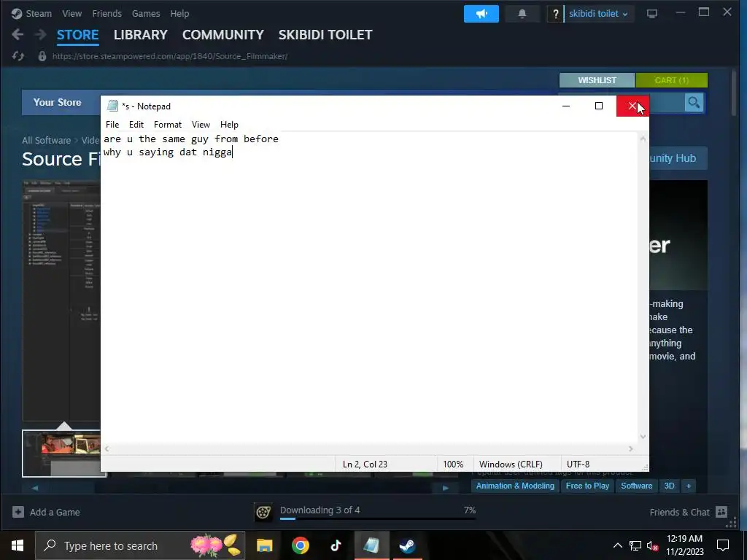Advance the screenshot strip right arrow
The height and width of the screenshot is (560, 747).
coord(446,488)
